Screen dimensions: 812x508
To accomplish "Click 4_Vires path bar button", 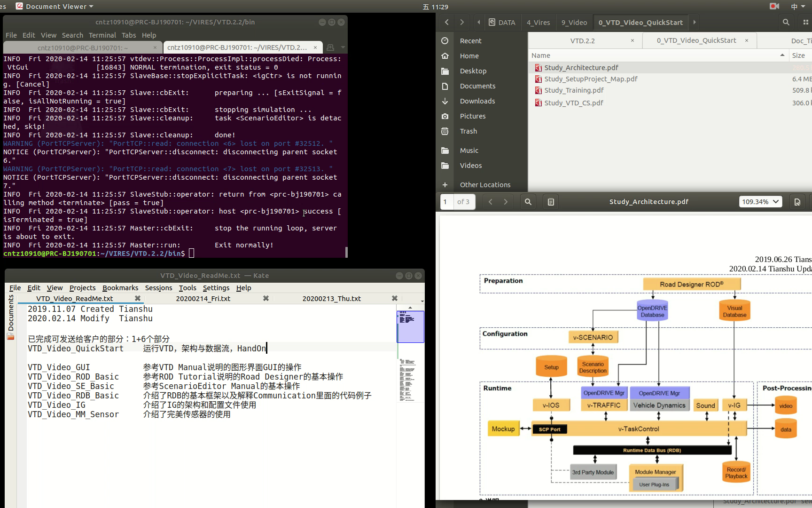I will 539,23.
